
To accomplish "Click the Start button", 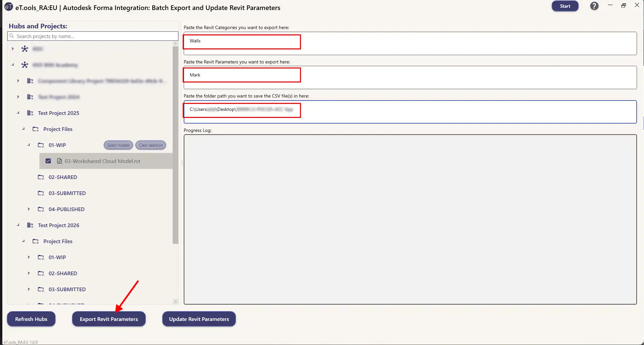I will click(565, 6).
